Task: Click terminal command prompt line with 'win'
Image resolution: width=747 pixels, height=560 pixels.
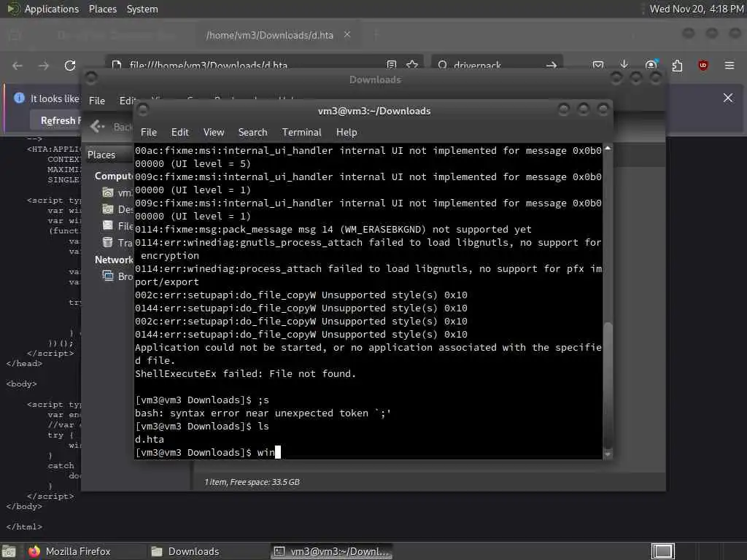Action: coord(208,452)
